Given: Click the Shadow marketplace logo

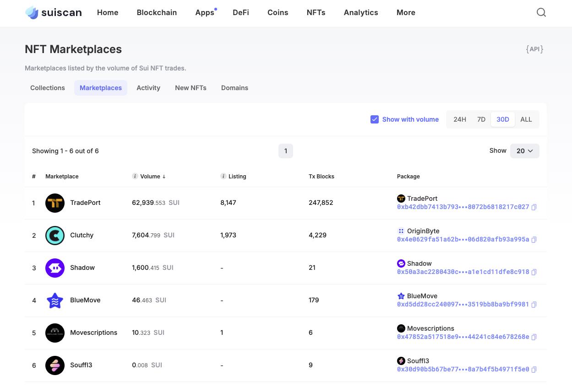Looking at the screenshot, I should pyautogui.click(x=55, y=268).
